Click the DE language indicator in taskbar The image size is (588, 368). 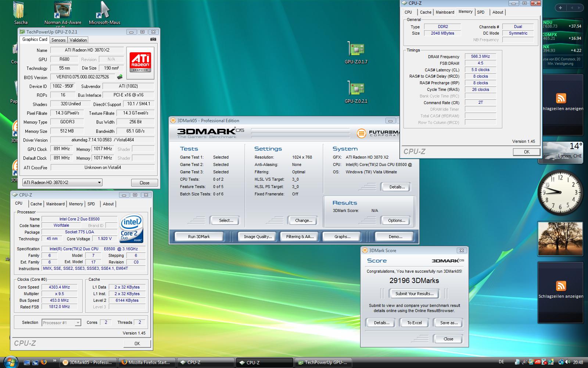coord(501,362)
